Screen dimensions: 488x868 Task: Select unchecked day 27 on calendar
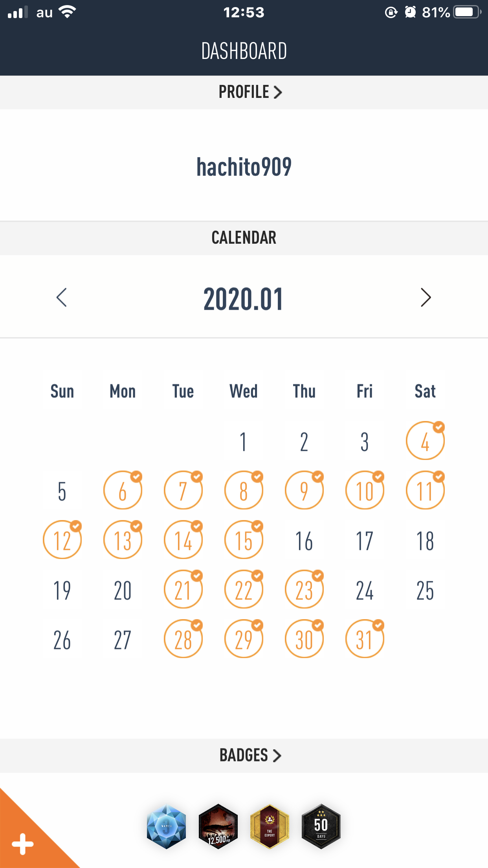click(123, 640)
